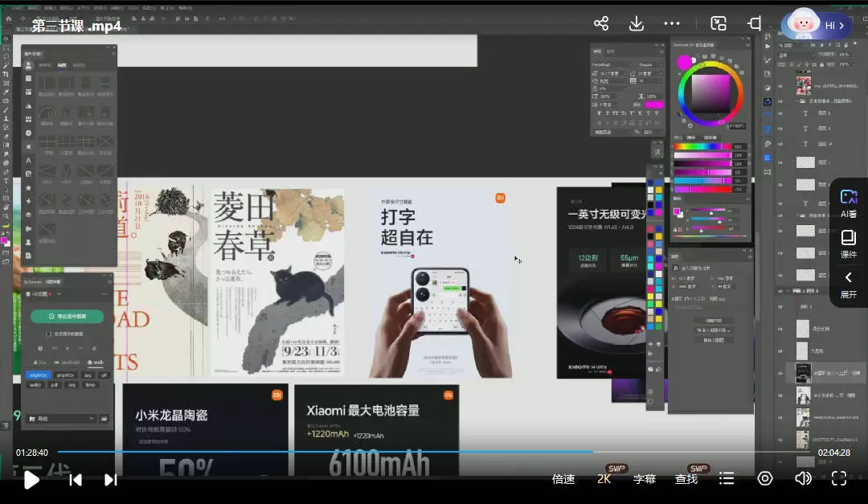The height and width of the screenshot is (504, 868).
Task: Open the Hi avatar assistant button
Action: click(816, 25)
